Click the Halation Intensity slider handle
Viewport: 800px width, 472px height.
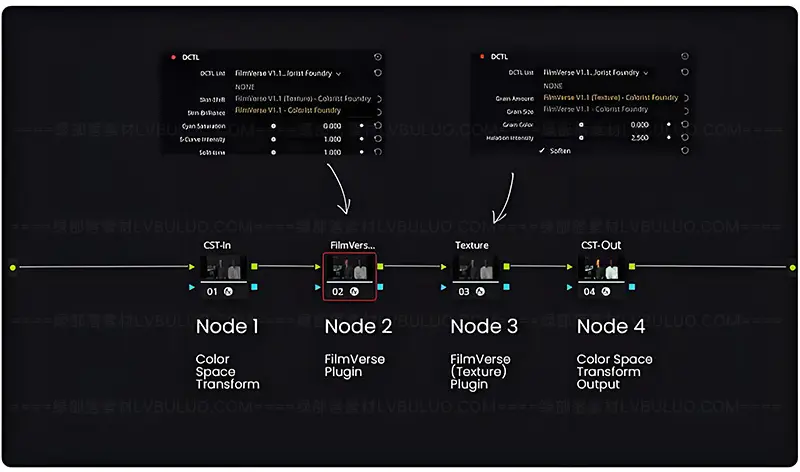pyautogui.click(x=581, y=137)
